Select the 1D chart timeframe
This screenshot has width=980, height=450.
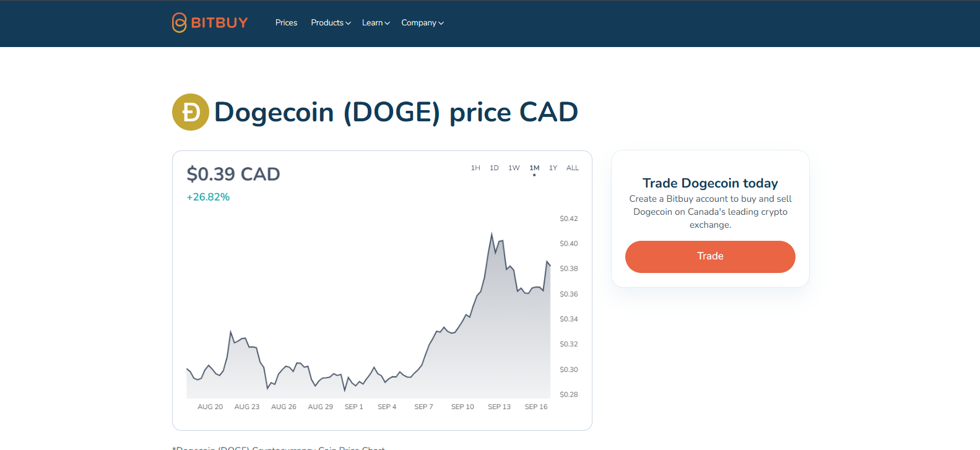click(x=494, y=168)
